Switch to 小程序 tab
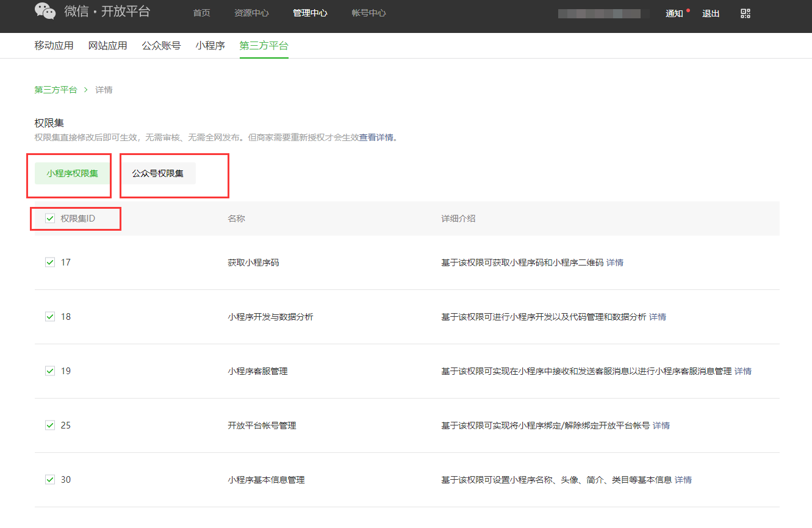 [210, 46]
